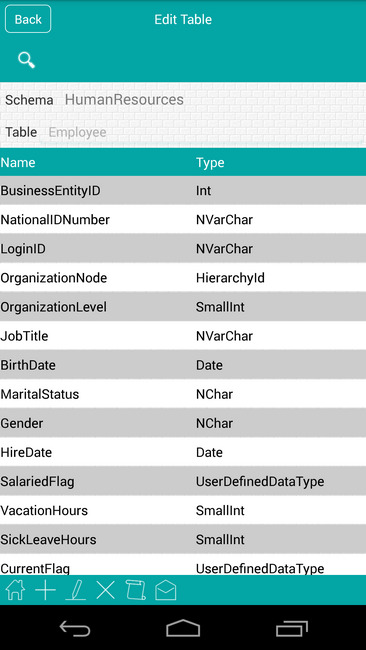Tap the open envelope mail icon

pyautogui.click(x=166, y=590)
